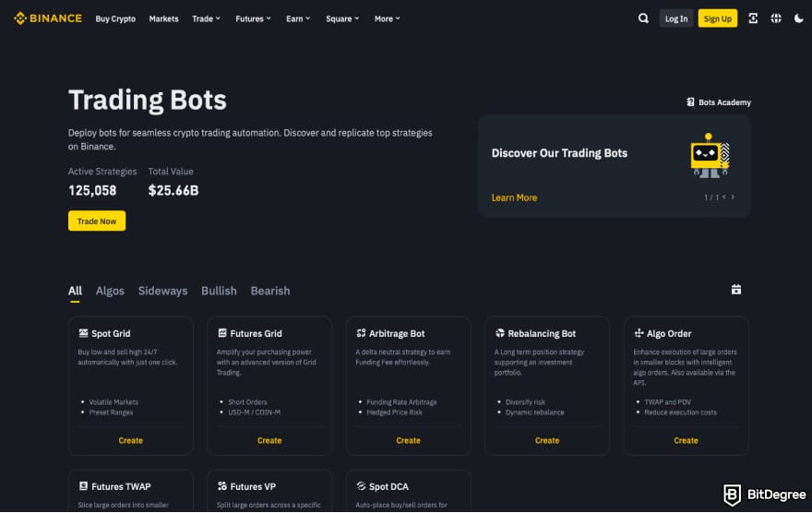Screen dimensions: 812x513
Task: Click the Futures TWAP icon
Action: coord(83,486)
